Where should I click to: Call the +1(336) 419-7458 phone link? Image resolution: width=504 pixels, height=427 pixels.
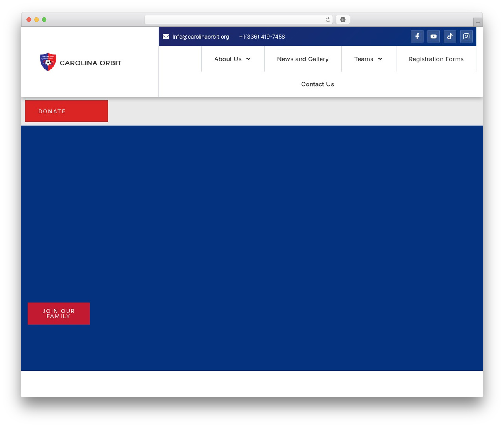tap(262, 37)
